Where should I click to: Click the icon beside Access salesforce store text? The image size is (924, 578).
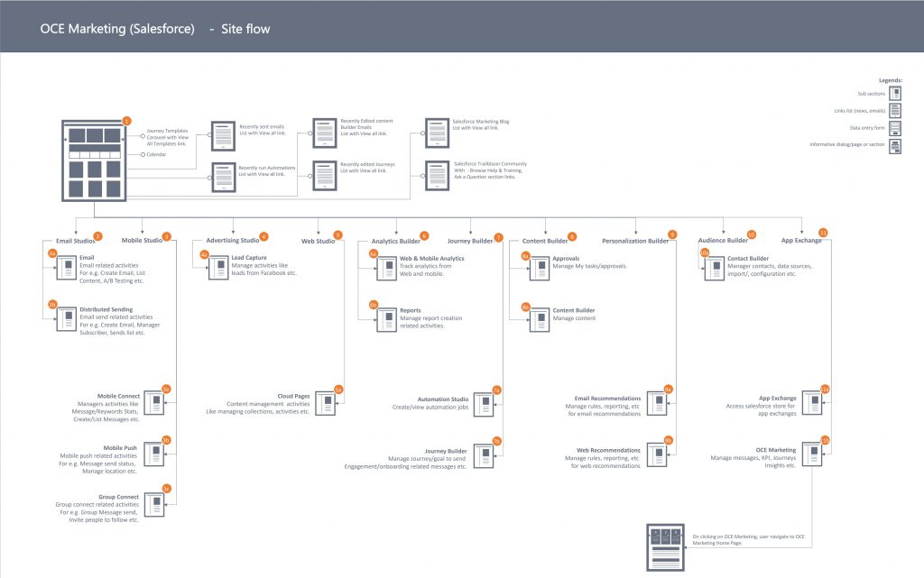pyautogui.click(x=812, y=404)
